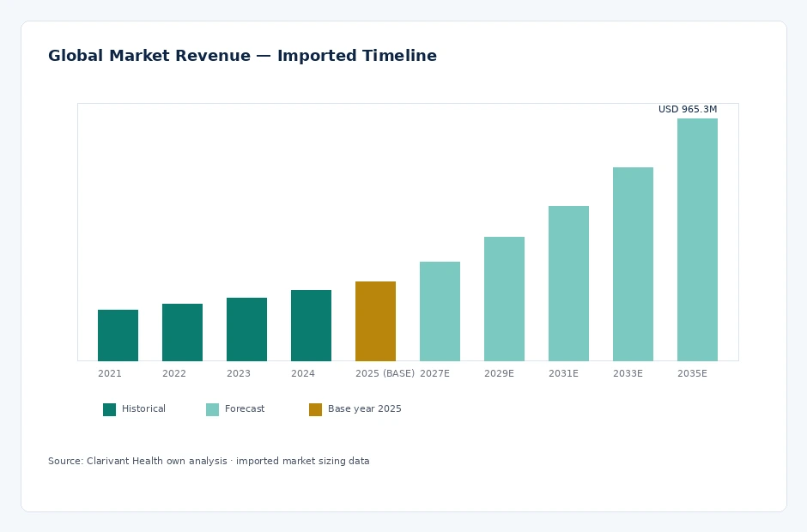Select the 2021 historical bar

[118, 336]
